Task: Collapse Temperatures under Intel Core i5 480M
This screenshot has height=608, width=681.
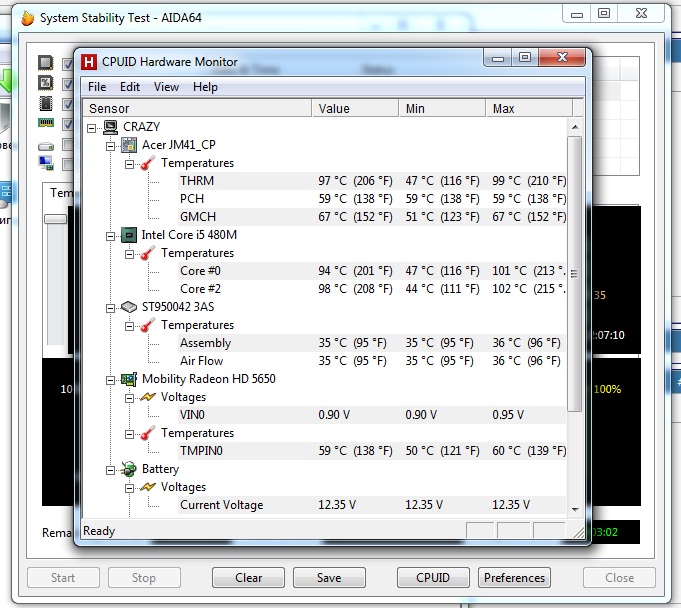Action: pyautogui.click(x=129, y=254)
